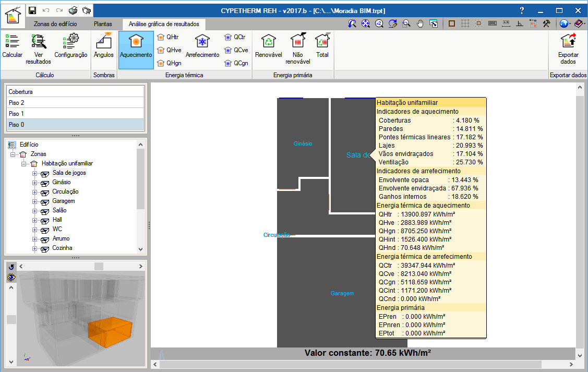
Task: Reset the 3D view rotation arrow
Action: click(11, 267)
